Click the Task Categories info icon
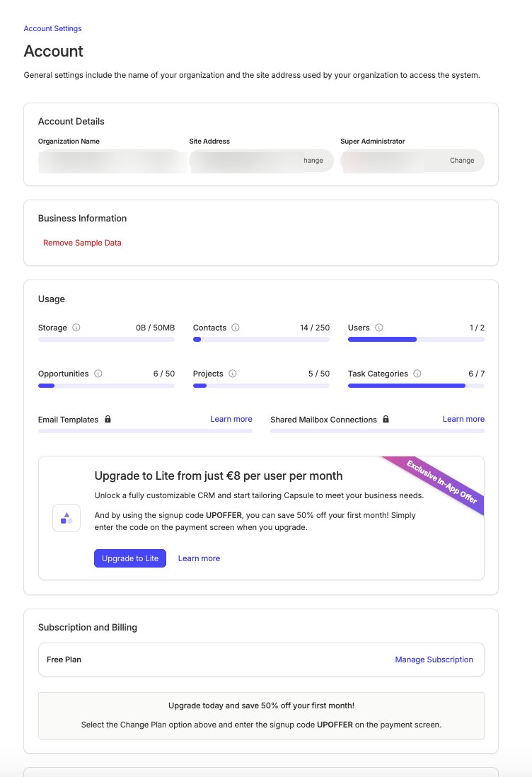The image size is (532, 777). click(x=417, y=374)
